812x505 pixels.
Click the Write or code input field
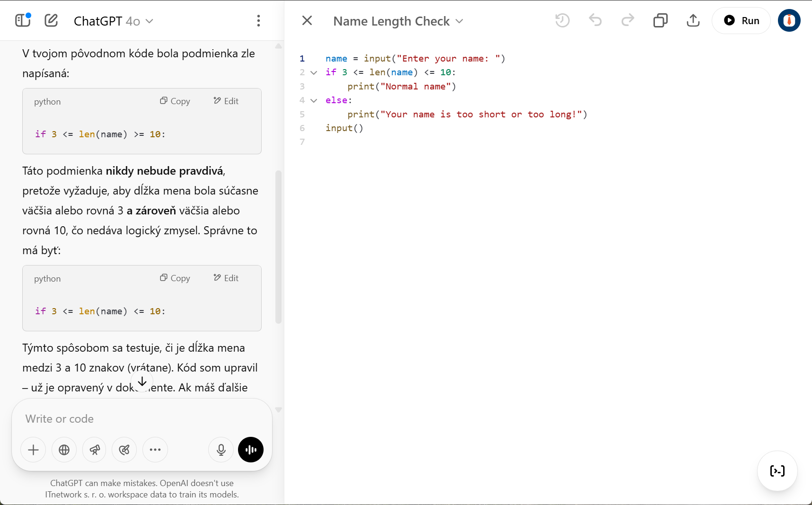(141, 419)
